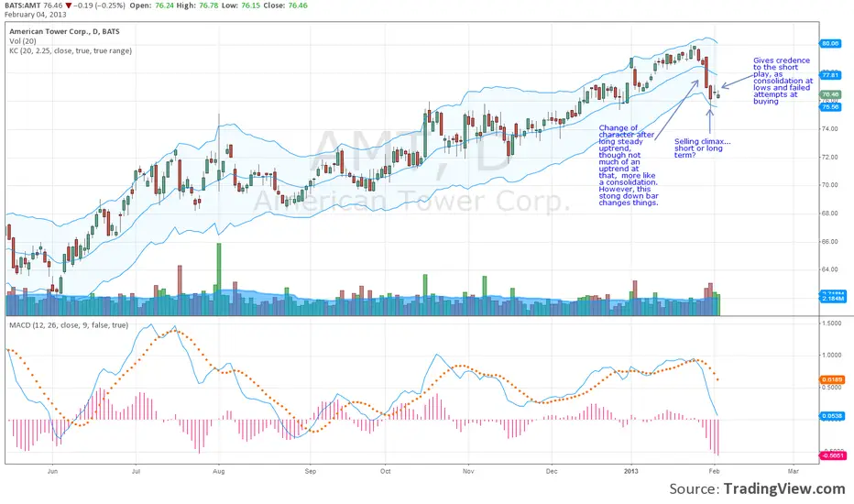Click the 2.184M volume tag on the axis
Viewport: 854px width, 504px height.
(833, 299)
